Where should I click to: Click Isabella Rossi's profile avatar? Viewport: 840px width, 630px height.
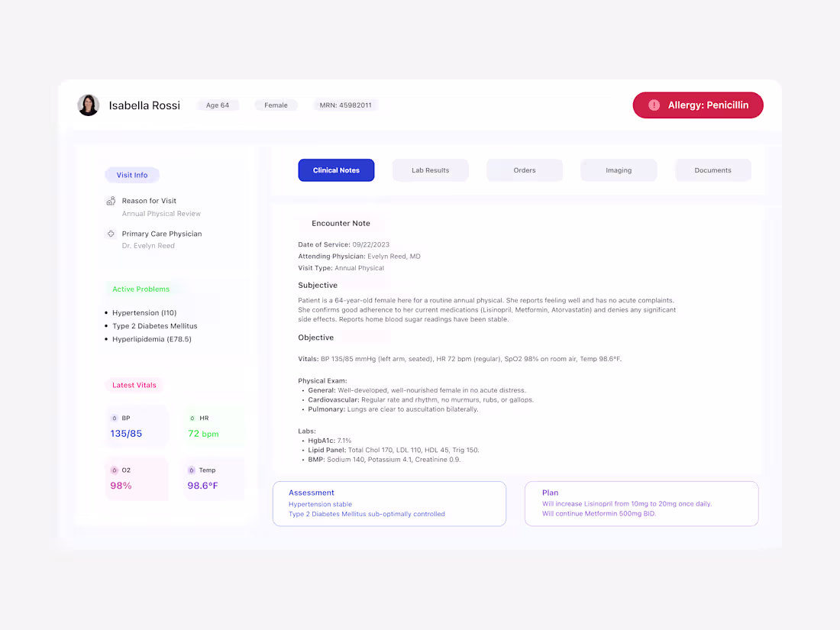[89, 105]
